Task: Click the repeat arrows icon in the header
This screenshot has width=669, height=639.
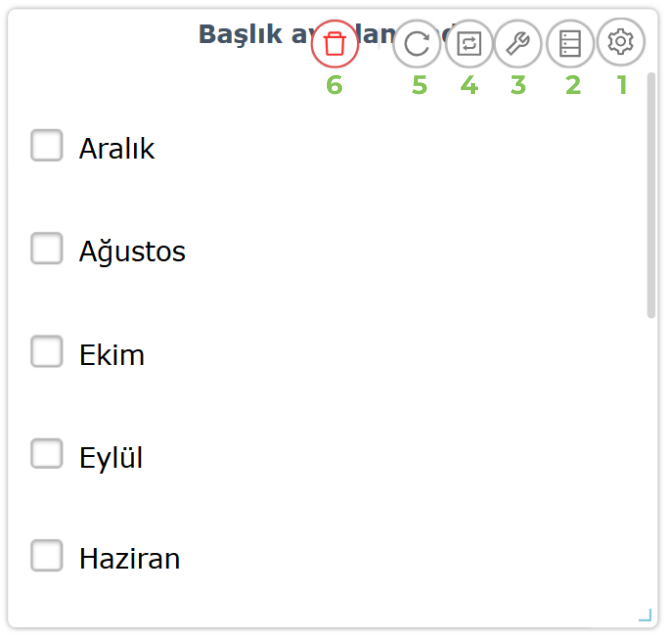Action: pos(469,44)
